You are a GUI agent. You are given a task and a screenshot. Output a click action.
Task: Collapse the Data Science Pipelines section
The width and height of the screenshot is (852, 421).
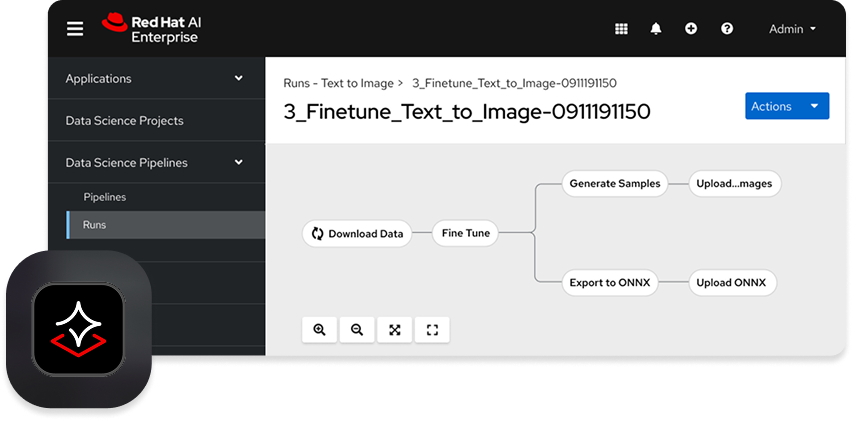tap(156, 162)
